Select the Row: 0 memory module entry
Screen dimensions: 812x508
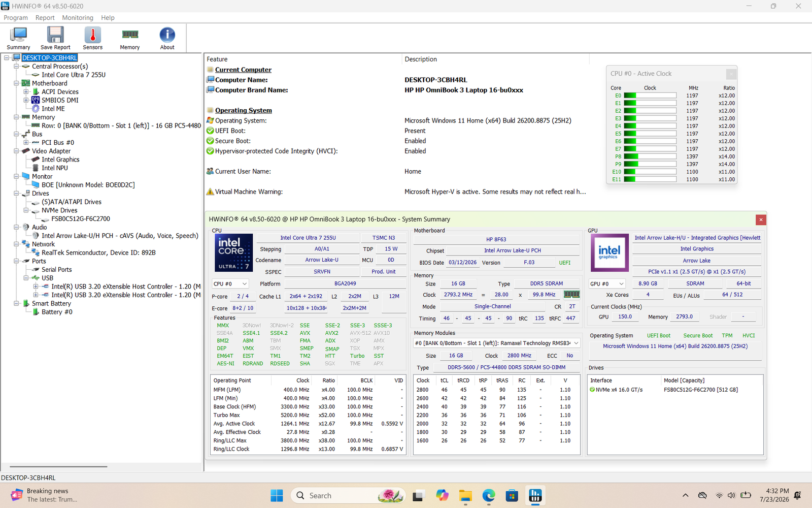121,125
